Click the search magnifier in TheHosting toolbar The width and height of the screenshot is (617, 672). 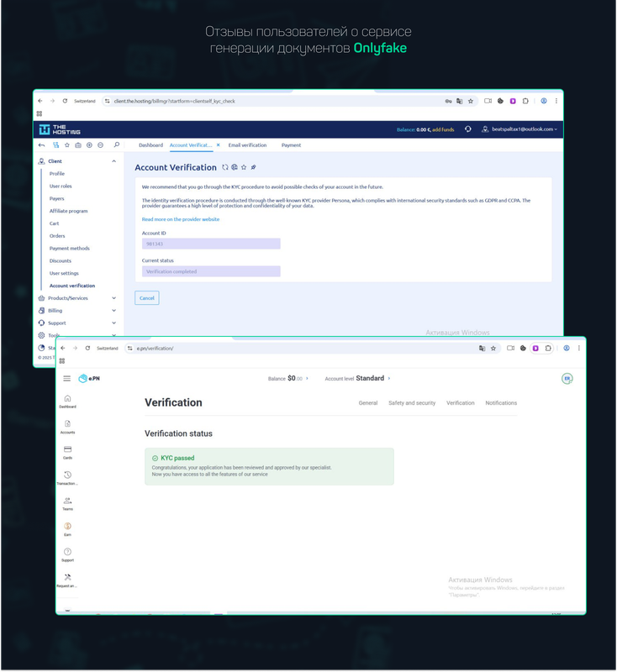click(117, 145)
